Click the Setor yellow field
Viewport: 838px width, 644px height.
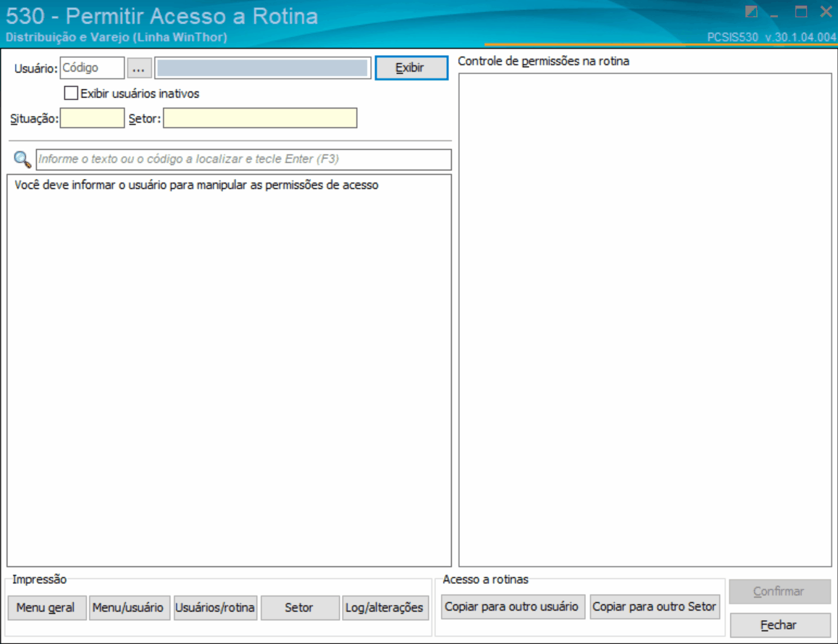click(260, 118)
